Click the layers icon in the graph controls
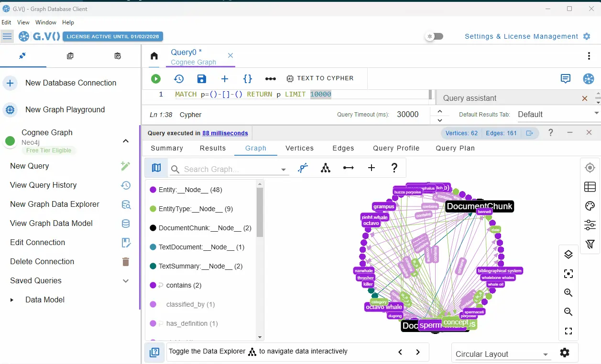The width and height of the screenshot is (601, 364). click(568, 255)
